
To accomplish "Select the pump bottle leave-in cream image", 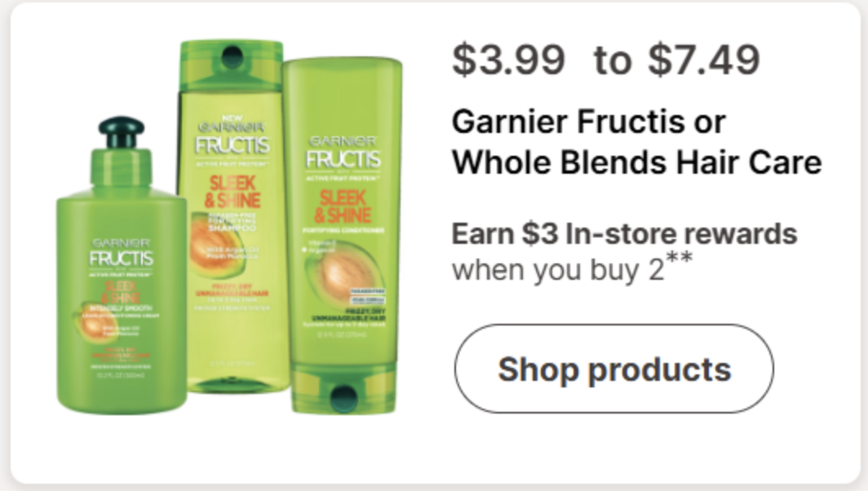I will (122, 264).
